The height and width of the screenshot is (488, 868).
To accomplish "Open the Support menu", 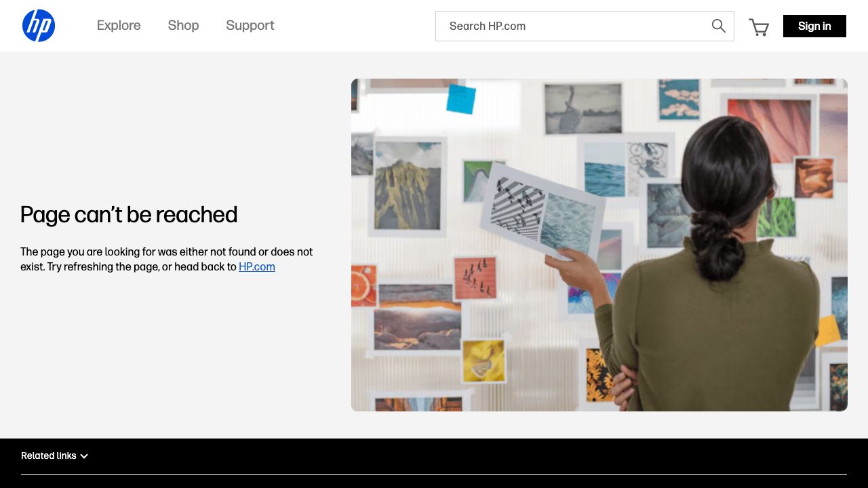I will click(250, 26).
